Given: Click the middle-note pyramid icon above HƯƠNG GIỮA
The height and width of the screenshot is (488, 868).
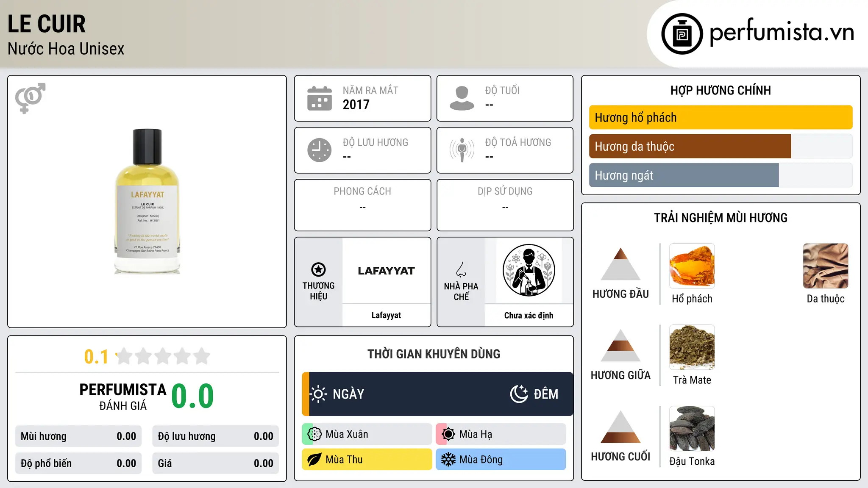Looking at the screenshot, I should click(620, 345).
